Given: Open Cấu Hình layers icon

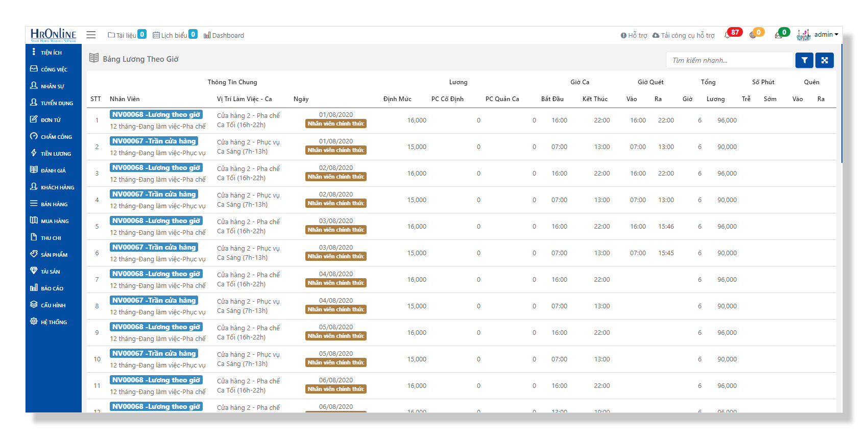Looking at the screenshot, I should [x=34, y=305].
